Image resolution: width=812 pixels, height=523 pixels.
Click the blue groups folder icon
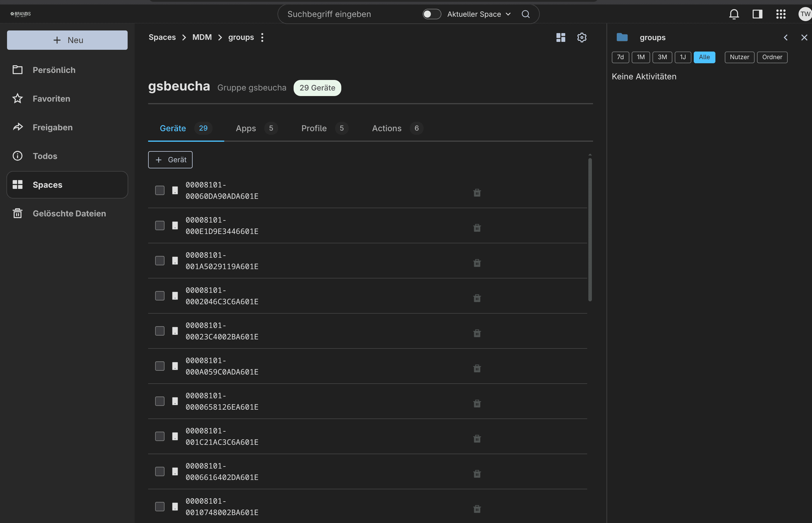click(x=622, y=37)
